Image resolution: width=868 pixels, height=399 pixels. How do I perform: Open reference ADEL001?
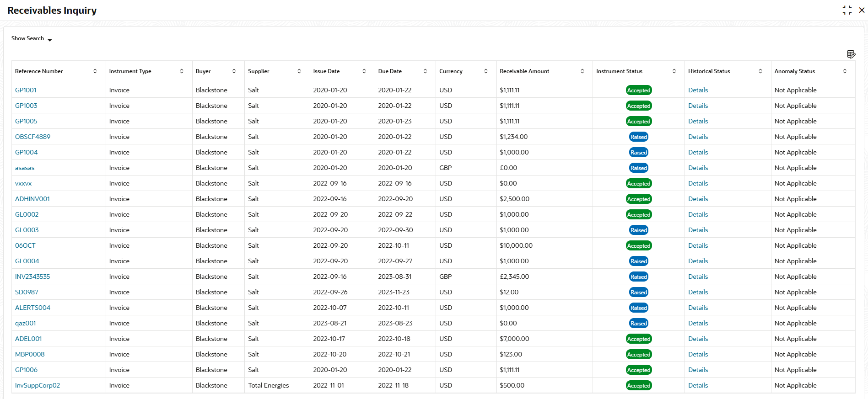pos(28,339)
